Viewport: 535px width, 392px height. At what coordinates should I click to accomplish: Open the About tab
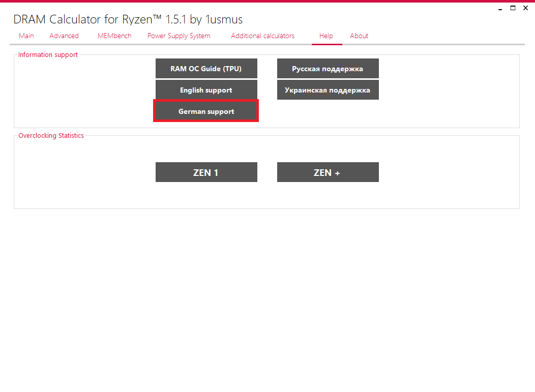[359, 36]
